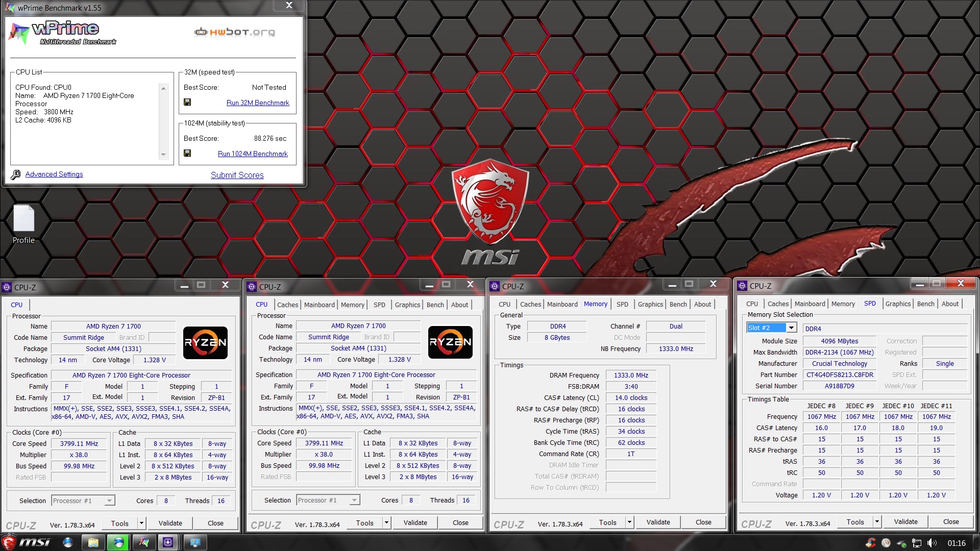Open the About tab in the SPD window
Screen dimensions: 980x551
coord(950,304)
